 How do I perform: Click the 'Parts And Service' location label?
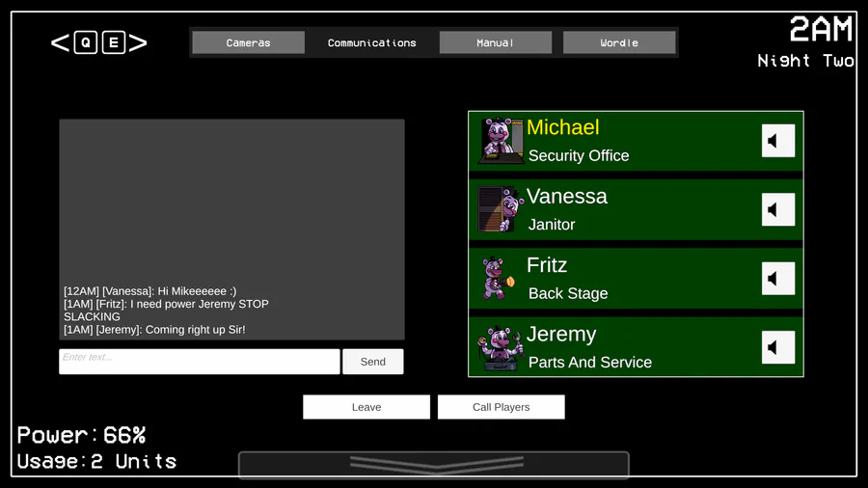(590, 363)
